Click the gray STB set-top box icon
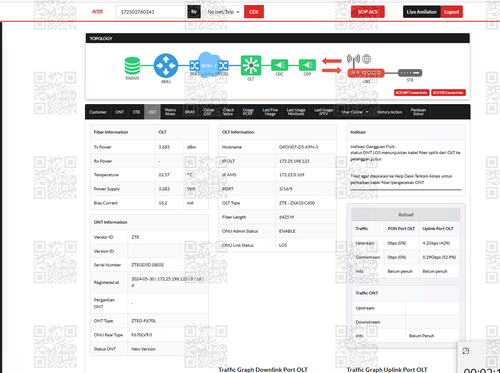 pos(410,73)
